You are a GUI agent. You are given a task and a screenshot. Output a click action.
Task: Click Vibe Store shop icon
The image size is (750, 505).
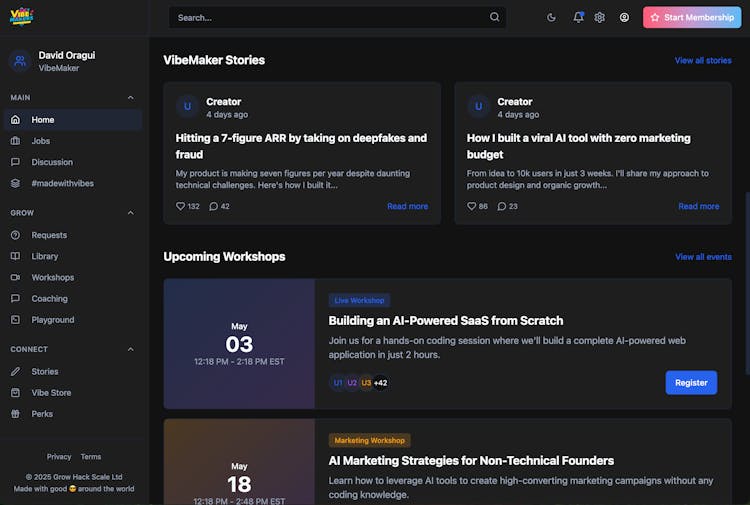pos(15,393)
